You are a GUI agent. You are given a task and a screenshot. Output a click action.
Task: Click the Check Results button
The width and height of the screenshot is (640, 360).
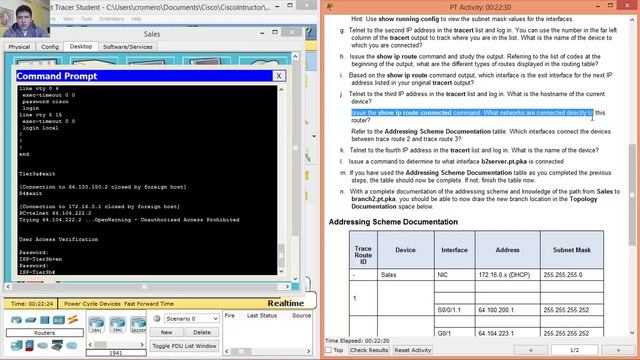(369, 350)
